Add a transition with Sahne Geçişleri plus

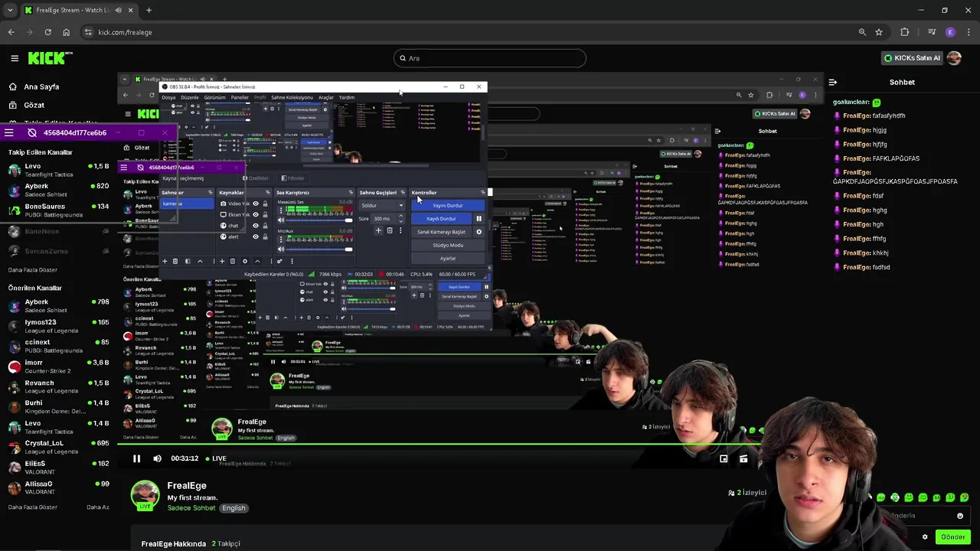pos(379,230)
